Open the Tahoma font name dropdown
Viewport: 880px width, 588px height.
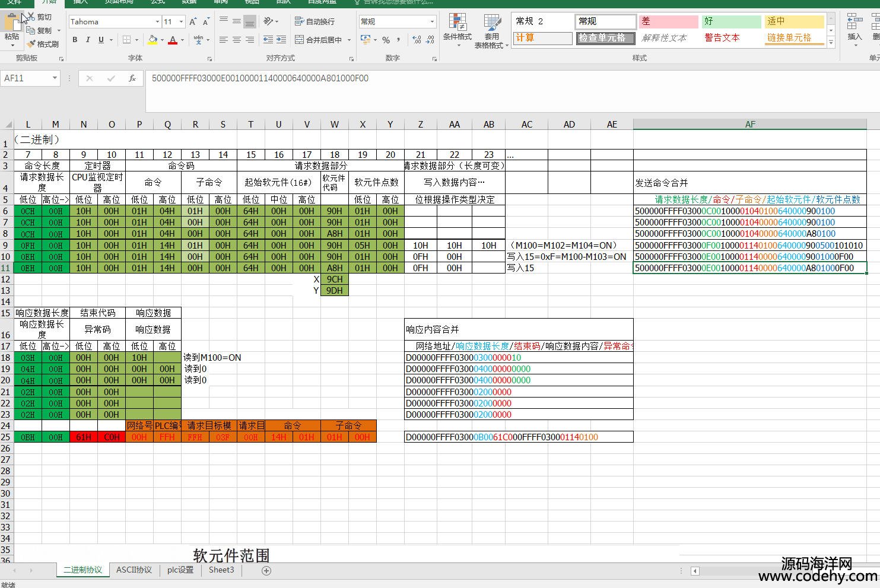pyautogui.click(x=157, y=22)
